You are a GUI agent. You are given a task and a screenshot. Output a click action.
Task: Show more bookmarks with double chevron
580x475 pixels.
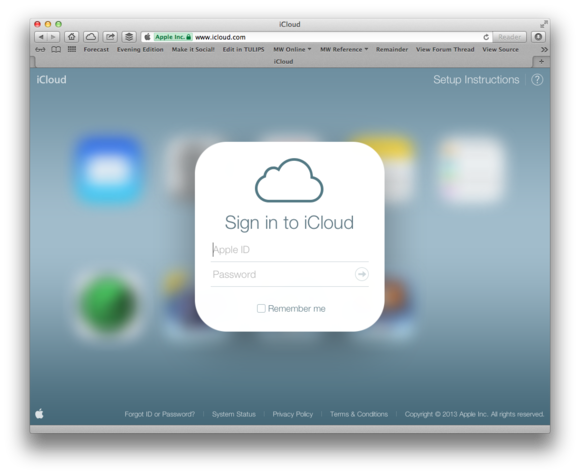tap(544, 49)
